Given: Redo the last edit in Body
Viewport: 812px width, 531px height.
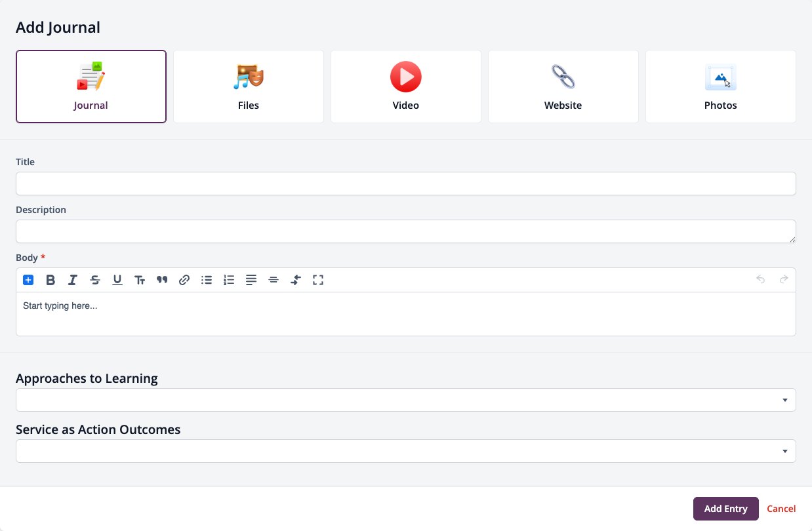Looking at the screenshot, I should (x=784, y=279).
